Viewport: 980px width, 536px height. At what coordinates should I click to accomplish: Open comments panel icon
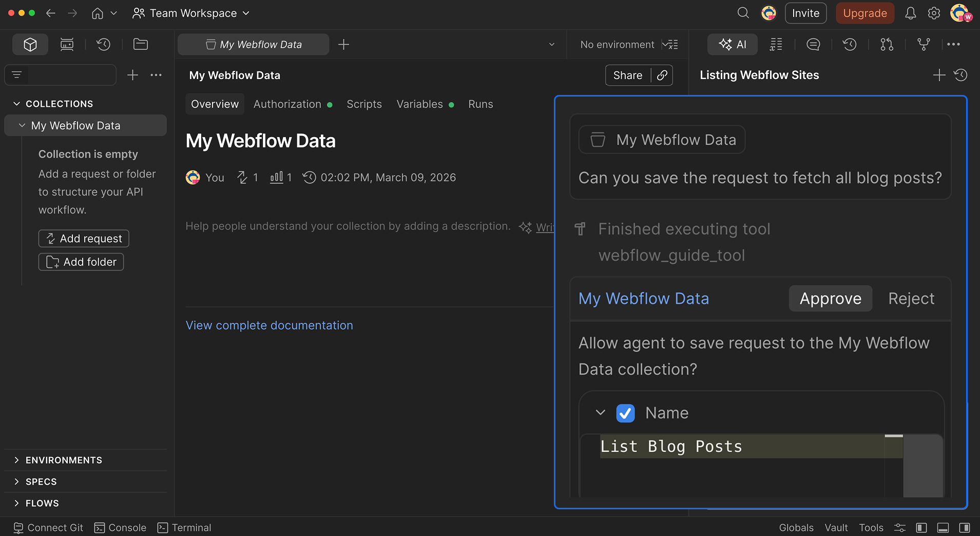pos(813,45)
